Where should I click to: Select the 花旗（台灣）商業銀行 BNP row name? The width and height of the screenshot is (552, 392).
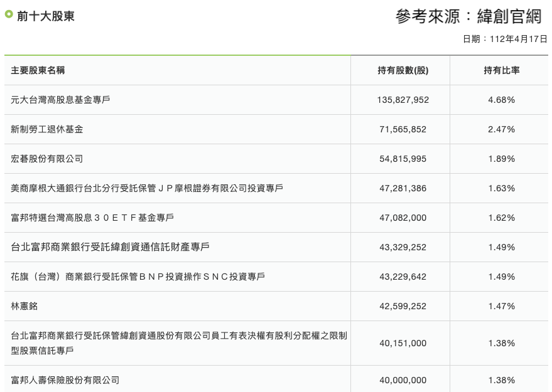click(138, 277)
